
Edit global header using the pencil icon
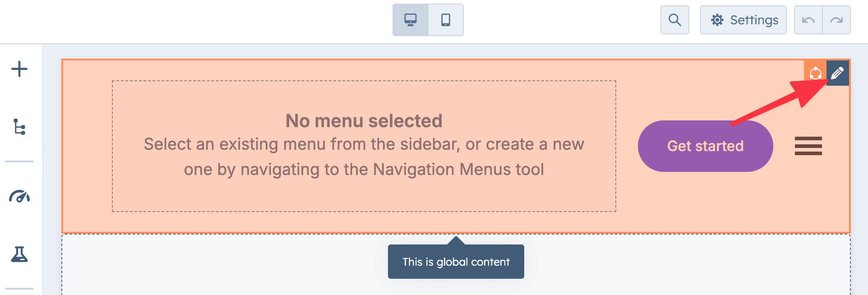(837, 72)
